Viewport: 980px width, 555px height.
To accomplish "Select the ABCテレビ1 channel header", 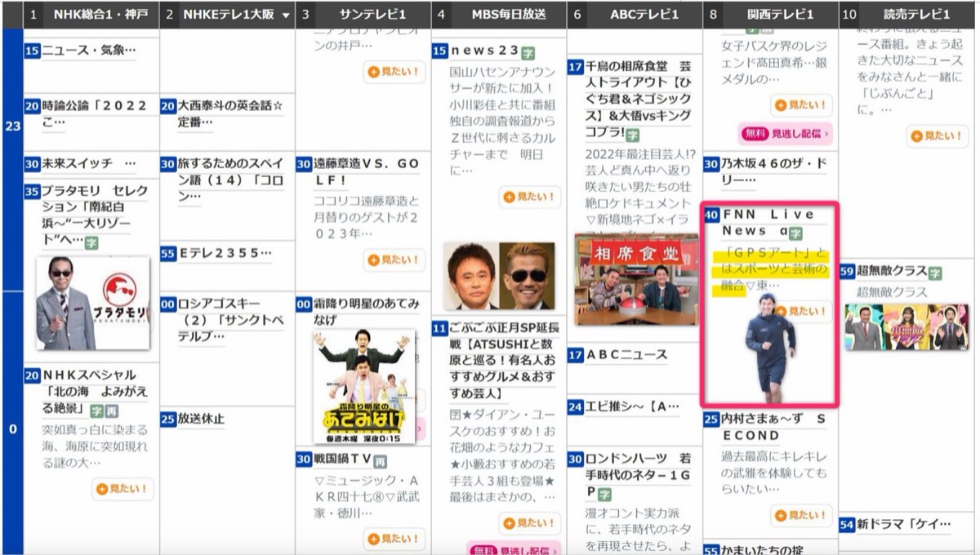I will coord(635,15).
